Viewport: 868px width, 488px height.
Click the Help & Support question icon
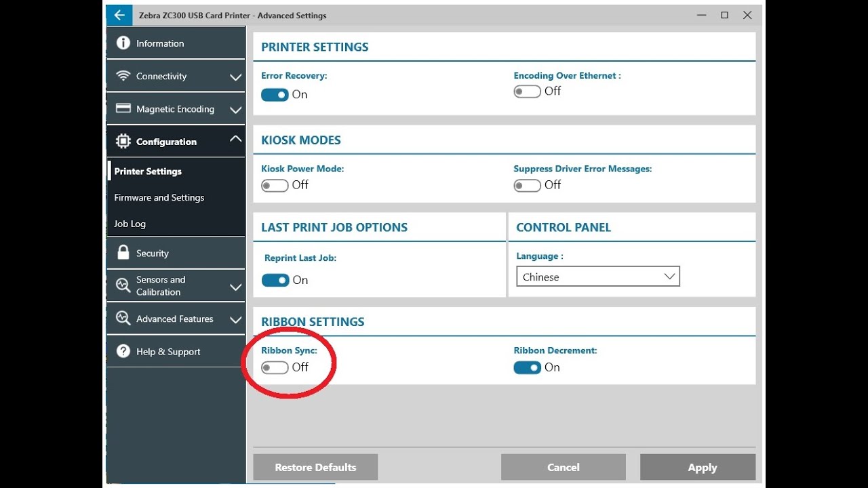(123, 351)
